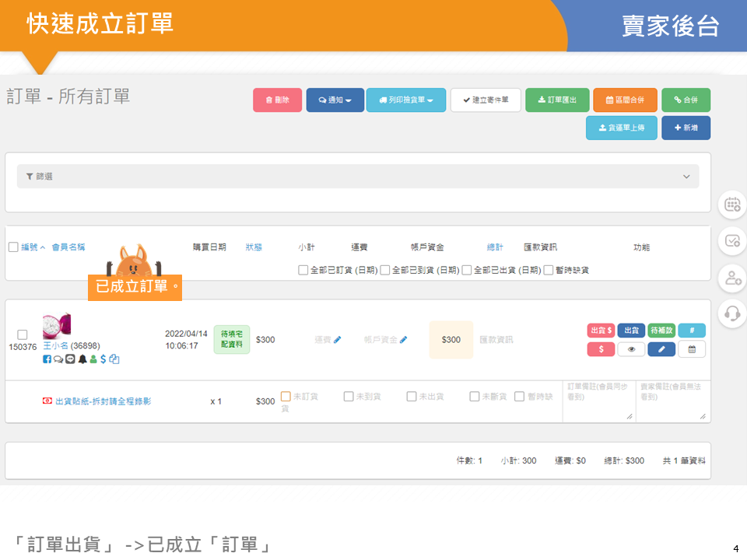The image size is (747, 560).
Task: Enable the 暫時缺貨 checkbox in header
Action: (x=549, y=270)
